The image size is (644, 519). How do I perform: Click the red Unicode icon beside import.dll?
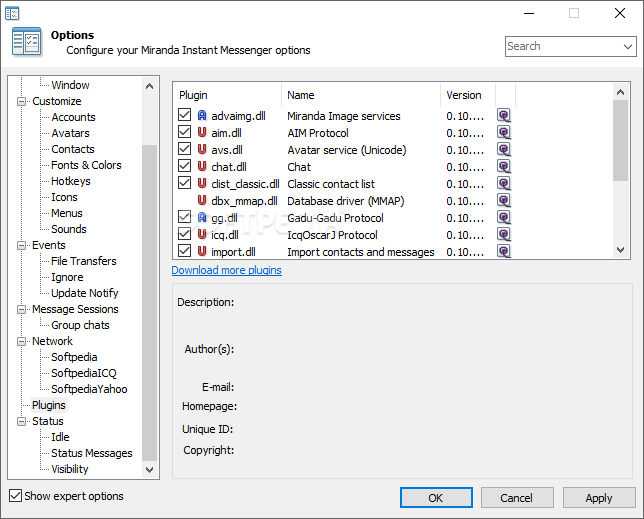tap(202, 251)
